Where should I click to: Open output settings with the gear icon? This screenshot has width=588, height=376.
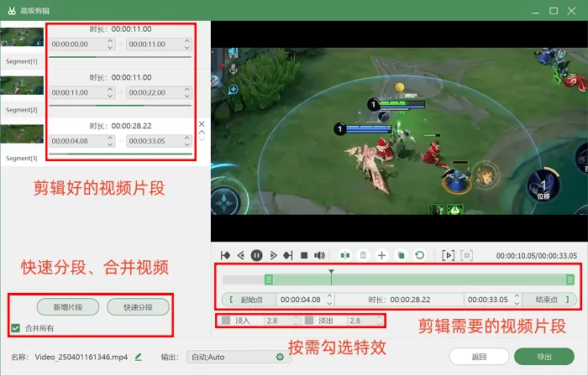click(280, 357)
